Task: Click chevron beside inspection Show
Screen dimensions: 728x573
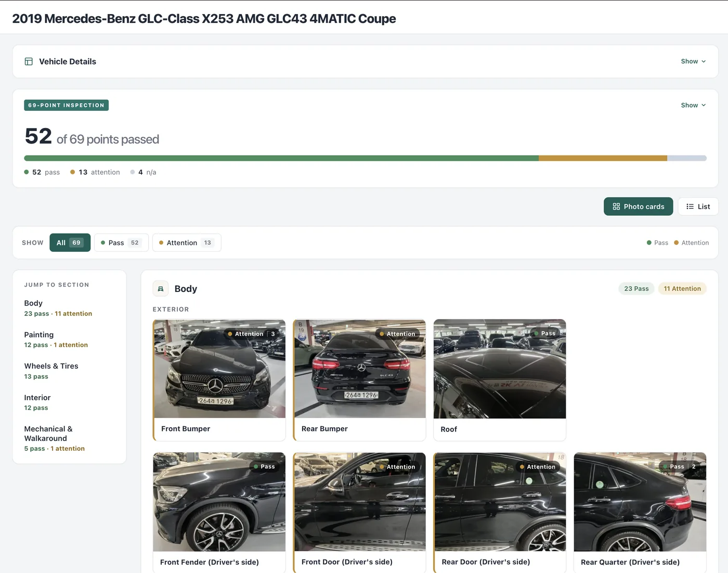Action: 704,105
